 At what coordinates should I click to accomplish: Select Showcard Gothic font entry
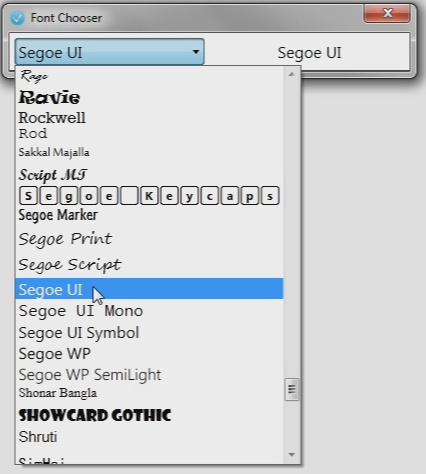(149, 415)
